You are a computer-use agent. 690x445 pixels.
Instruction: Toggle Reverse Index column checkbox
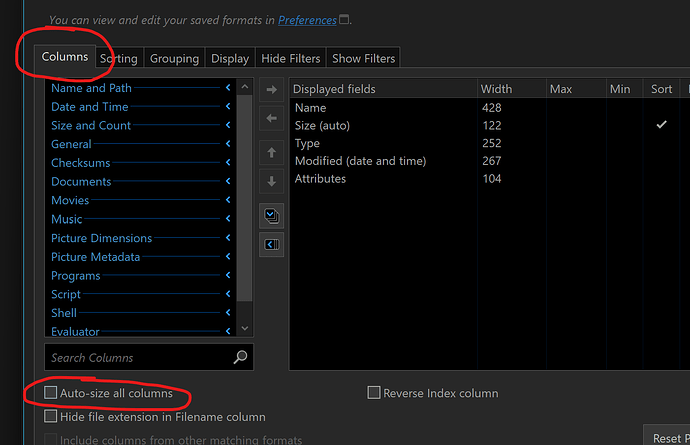coord(374,393)
